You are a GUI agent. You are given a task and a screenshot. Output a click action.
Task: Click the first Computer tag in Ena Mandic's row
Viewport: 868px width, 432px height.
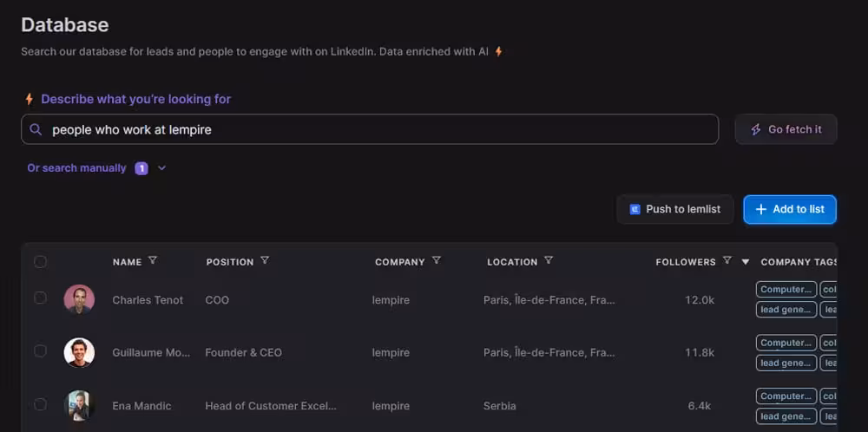coord(786,396)
